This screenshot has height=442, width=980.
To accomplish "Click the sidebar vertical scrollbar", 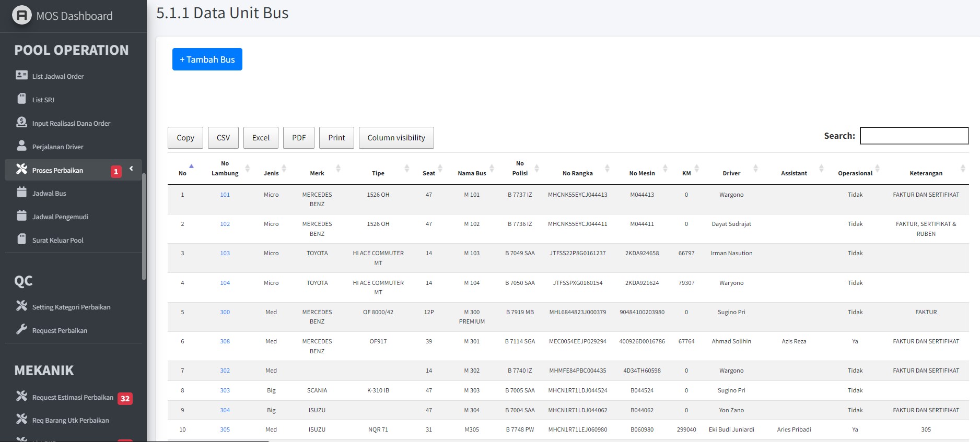I will pos(144,227).
